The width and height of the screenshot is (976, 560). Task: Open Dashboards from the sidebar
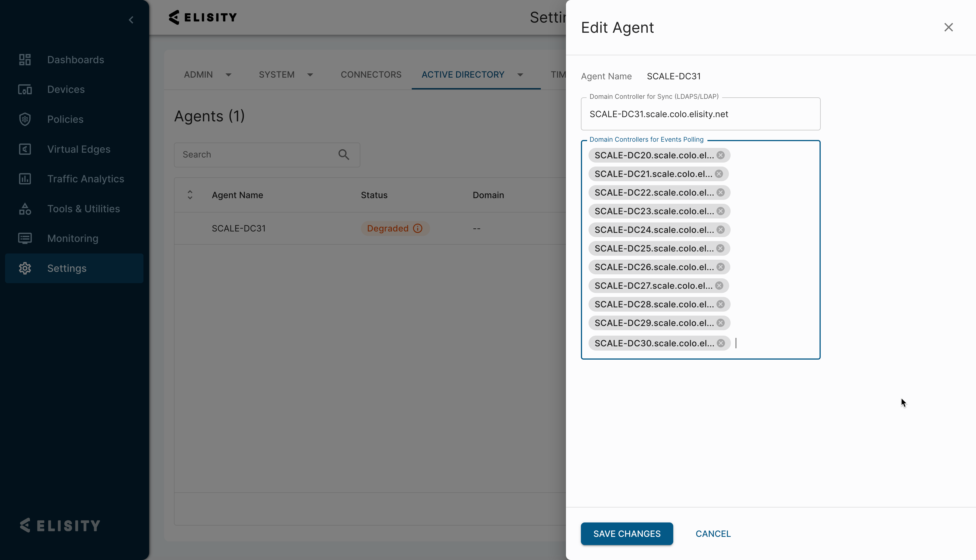point(75,60)
